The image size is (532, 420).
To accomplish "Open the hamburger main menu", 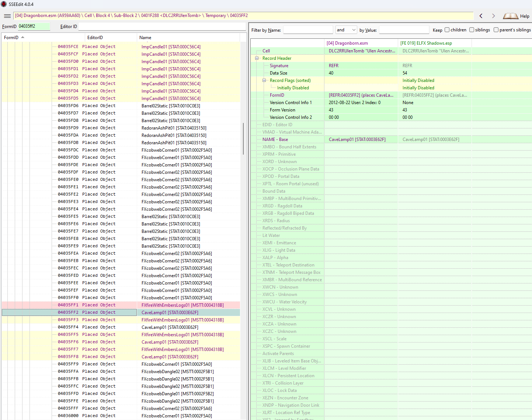I will [x=7, y=16].
